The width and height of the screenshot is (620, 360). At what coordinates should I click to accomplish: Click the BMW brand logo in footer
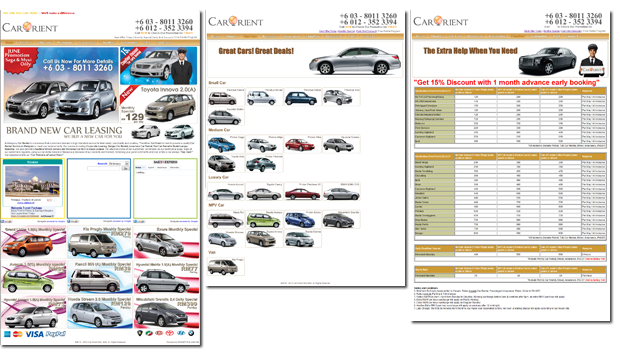(191, 333)
